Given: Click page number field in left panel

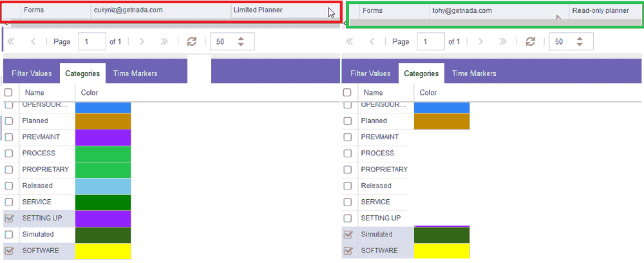Looking at the screenshot, I should pyautogui.click(x=92, y=41).
